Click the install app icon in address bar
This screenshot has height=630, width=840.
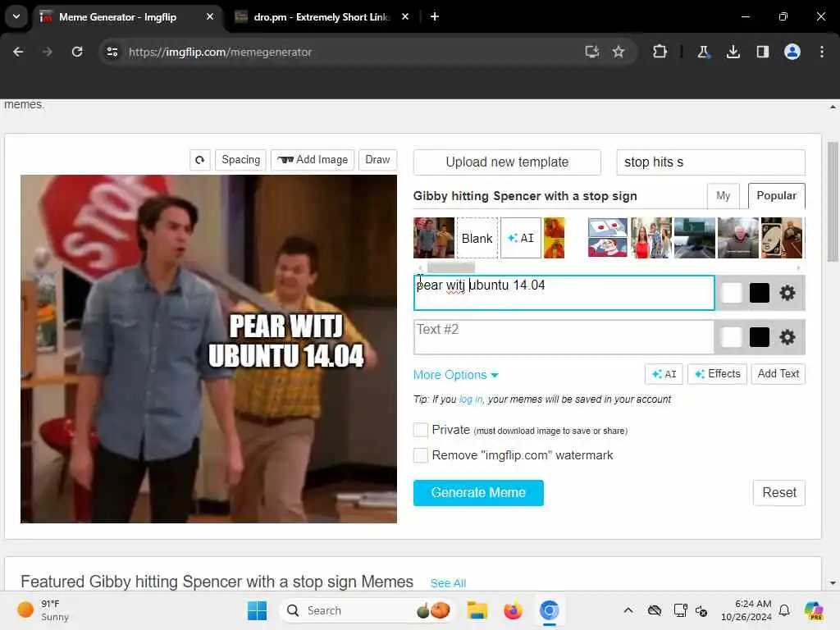[592, 52]
